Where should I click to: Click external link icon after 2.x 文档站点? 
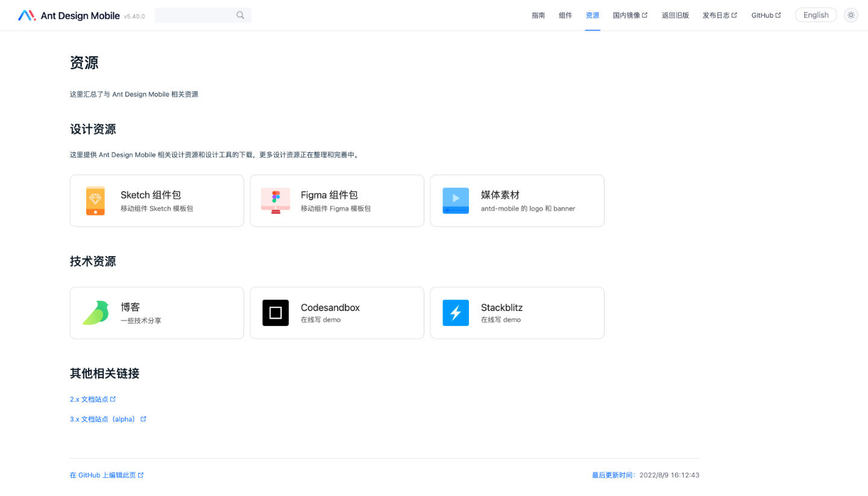(x=113, y=399)
